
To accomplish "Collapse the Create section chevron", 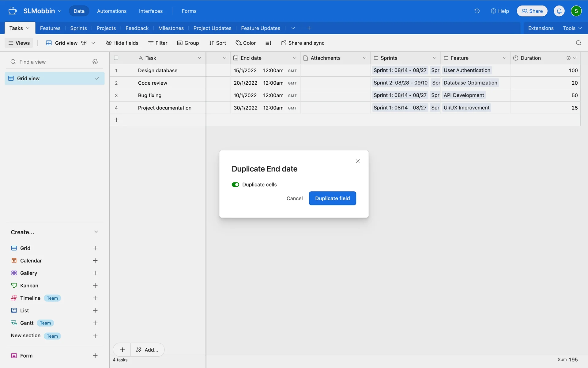I will click(x=96, y=232).
